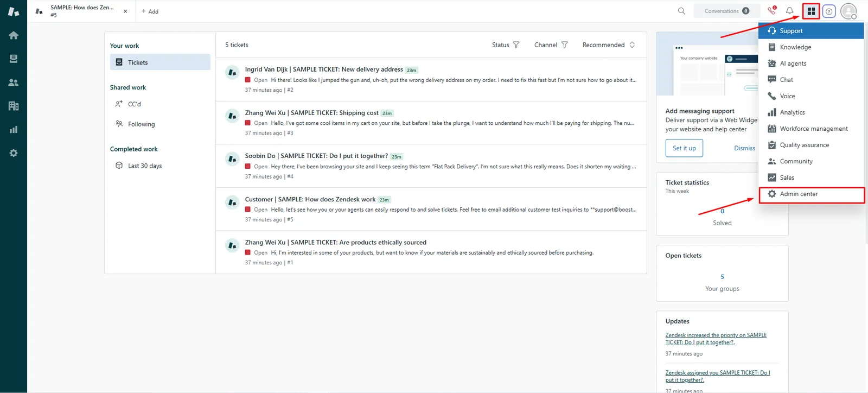Click the + Add tab button
The height and width of the screenshot is (393, 868).
[150, 11]
